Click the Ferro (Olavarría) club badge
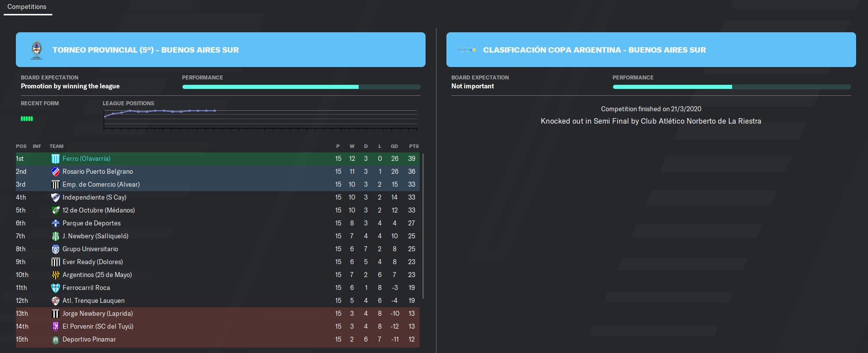 point(56,159)
